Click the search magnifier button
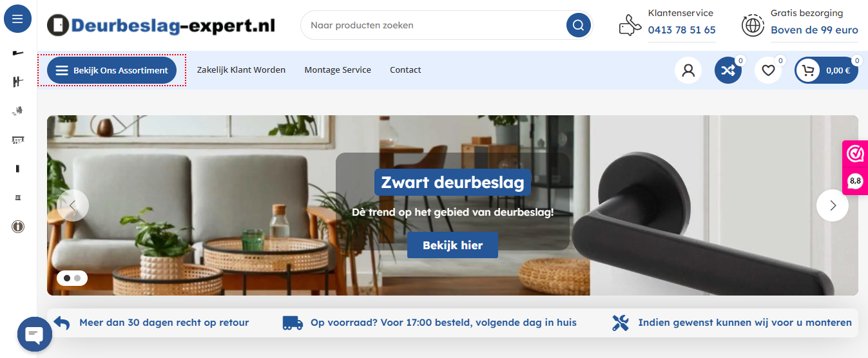868x358 pixels. pos(579,25)
